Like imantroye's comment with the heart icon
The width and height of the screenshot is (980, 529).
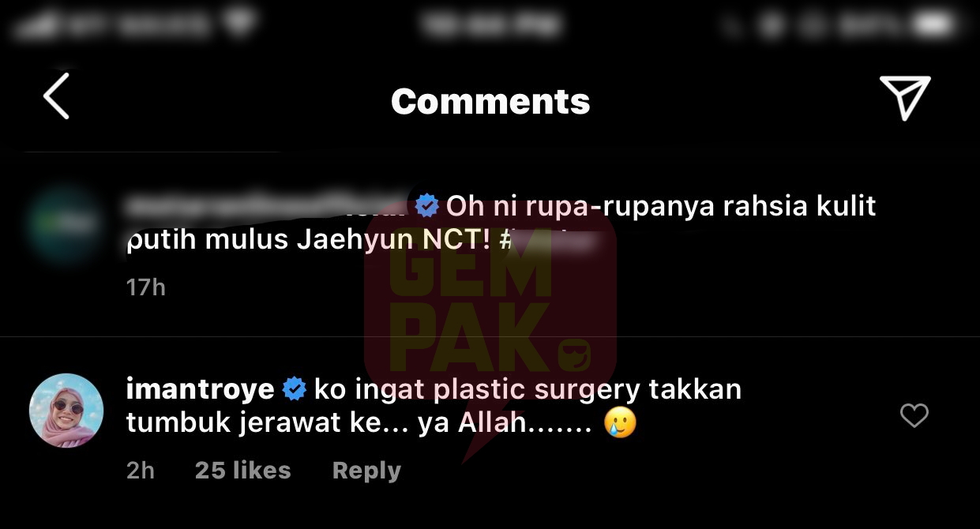point(914,415)
